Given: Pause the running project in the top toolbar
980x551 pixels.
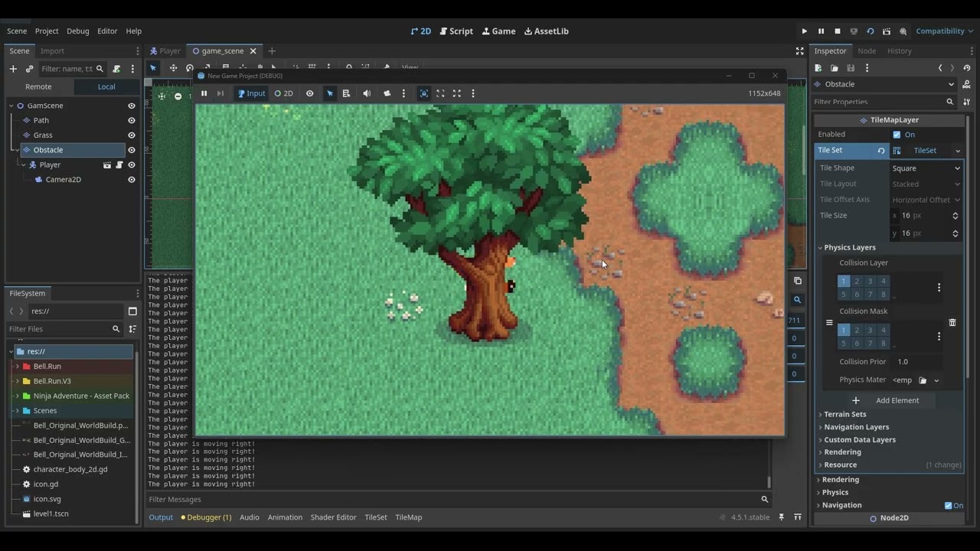Looking at the screenshot, I should [821, 31].
